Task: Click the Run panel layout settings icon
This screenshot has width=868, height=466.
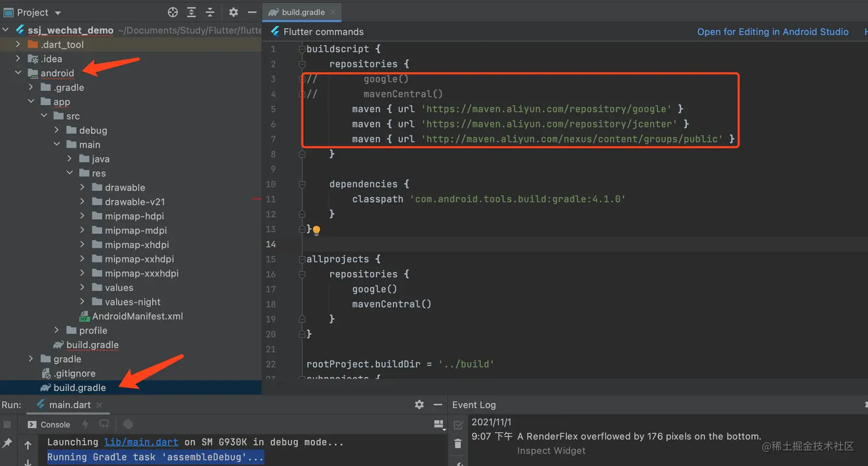Action: point(439,425)
